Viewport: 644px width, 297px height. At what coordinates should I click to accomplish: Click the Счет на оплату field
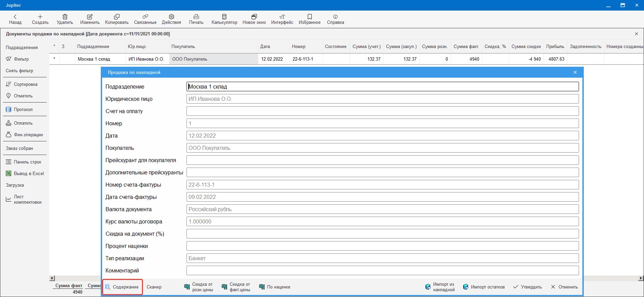(383, 111)
